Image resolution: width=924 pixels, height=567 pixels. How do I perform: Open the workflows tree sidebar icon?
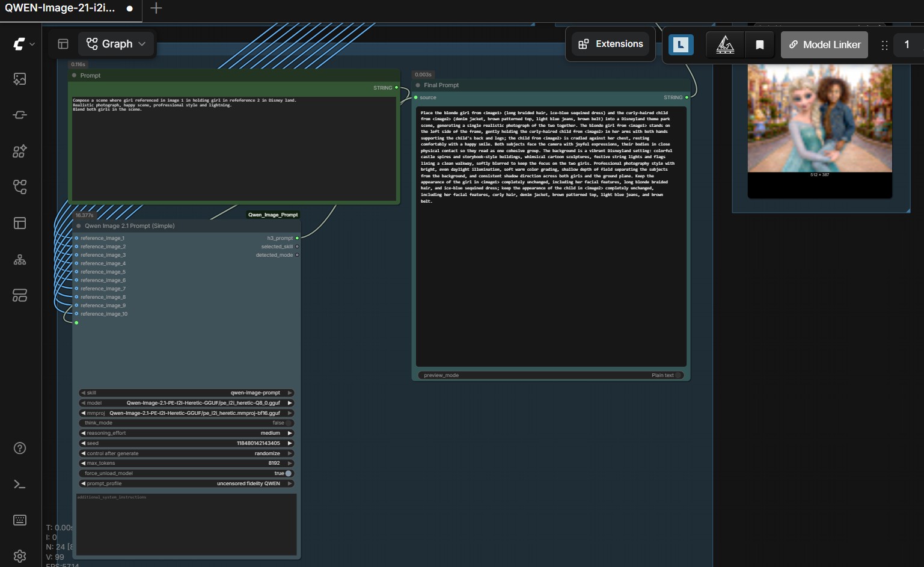pyautogui.click(x=20, y=187)
